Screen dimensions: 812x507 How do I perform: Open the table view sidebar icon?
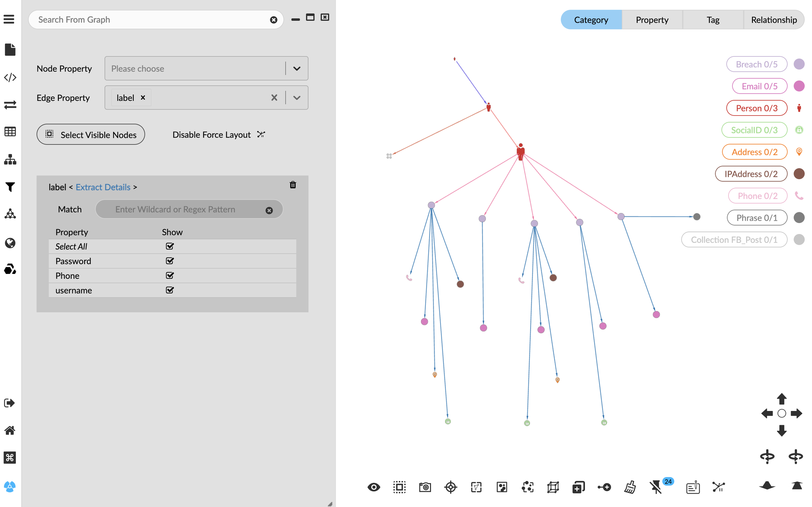point(10,132)
